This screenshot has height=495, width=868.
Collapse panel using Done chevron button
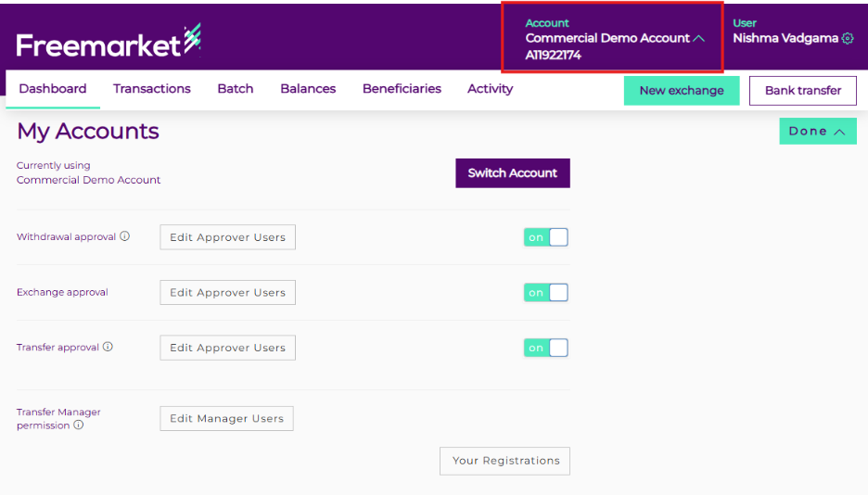817,132
